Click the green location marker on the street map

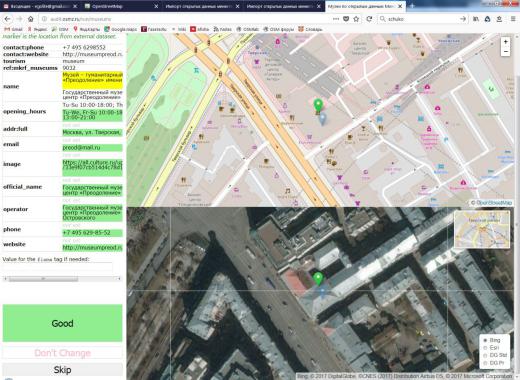[318, 105]
